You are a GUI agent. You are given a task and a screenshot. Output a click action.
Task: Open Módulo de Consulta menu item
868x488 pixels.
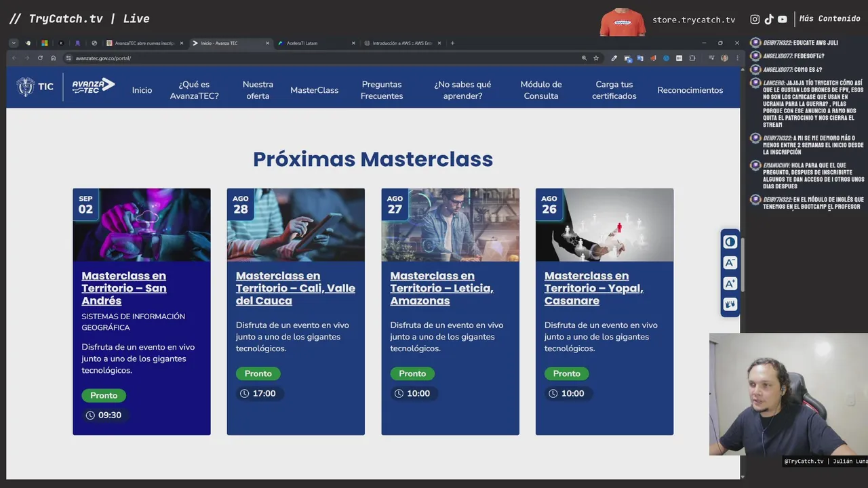coord(541,90)
